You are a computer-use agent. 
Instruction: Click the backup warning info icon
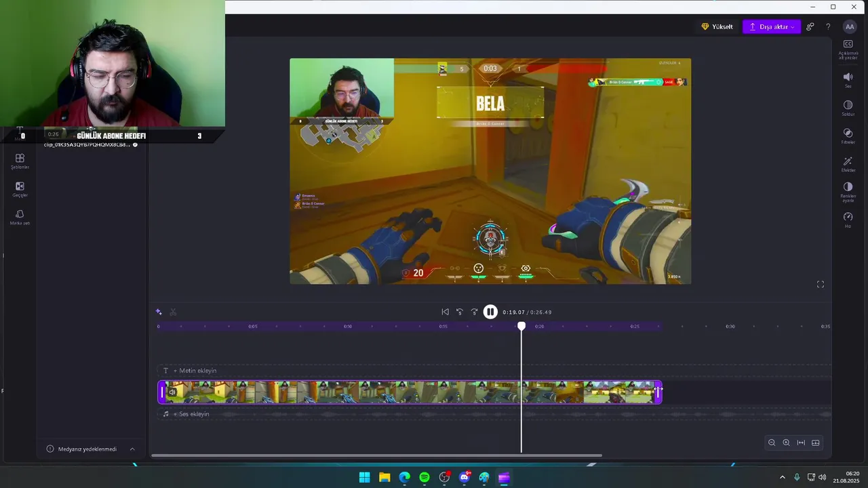[x=50, y=449]
